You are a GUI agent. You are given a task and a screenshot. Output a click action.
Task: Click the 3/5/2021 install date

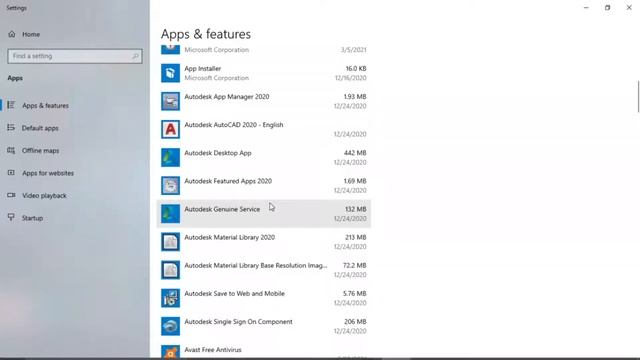pyautogui.click(x=353, y=50)
